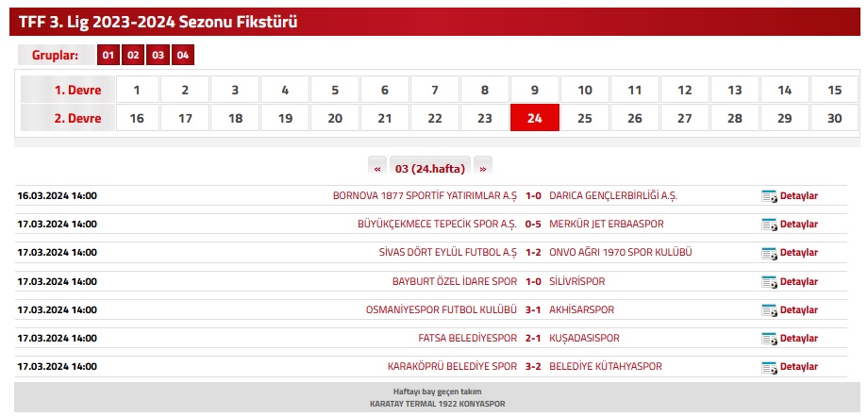868x417 pixels.
Task: Open details icon for Sivas Dört Eylül match
Action: [x=769, y=253]
